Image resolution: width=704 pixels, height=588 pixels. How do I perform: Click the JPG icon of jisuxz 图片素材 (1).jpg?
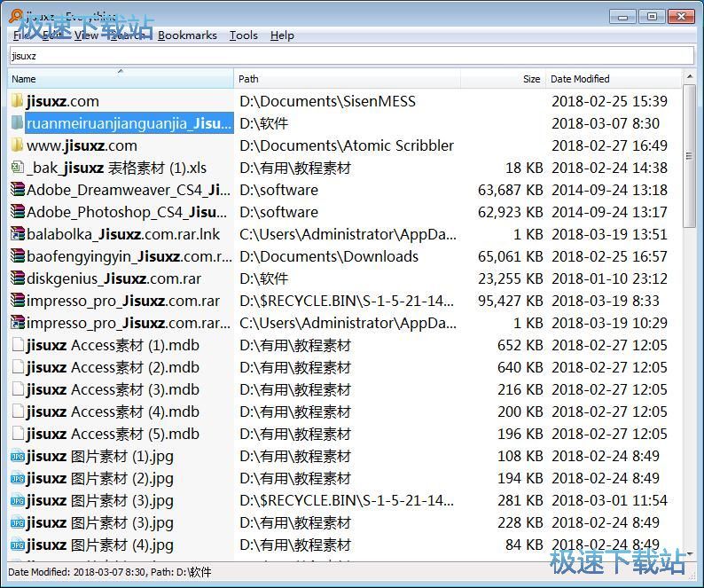click(x=17, y=456)
